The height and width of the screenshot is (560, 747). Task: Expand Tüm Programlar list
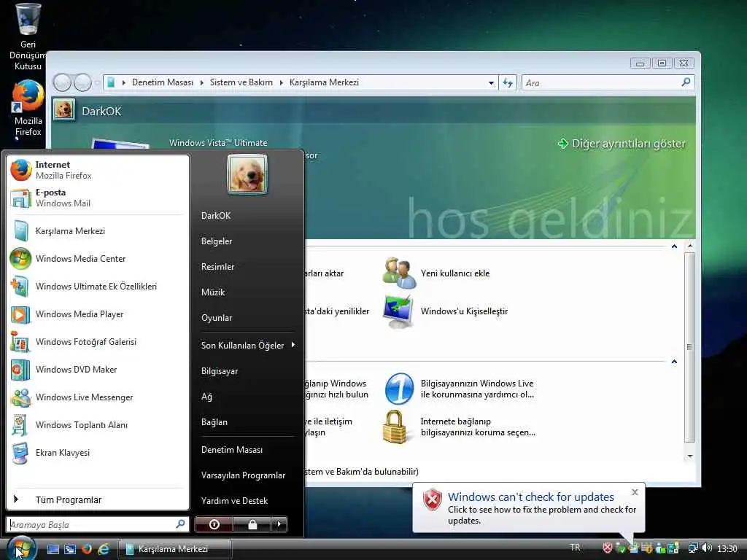coord(98,499)
